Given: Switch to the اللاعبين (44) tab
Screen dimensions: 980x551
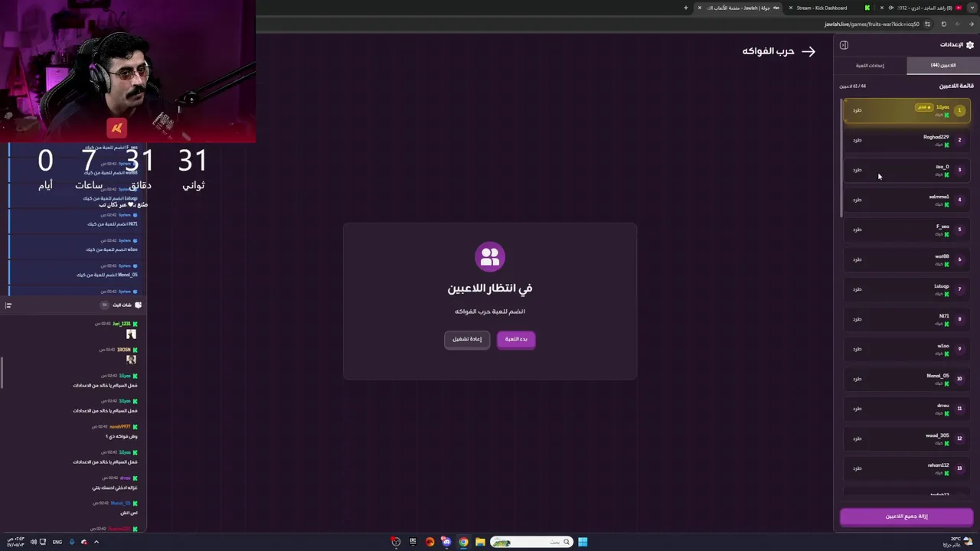Looking at the screenshot, I should (943, 65).
